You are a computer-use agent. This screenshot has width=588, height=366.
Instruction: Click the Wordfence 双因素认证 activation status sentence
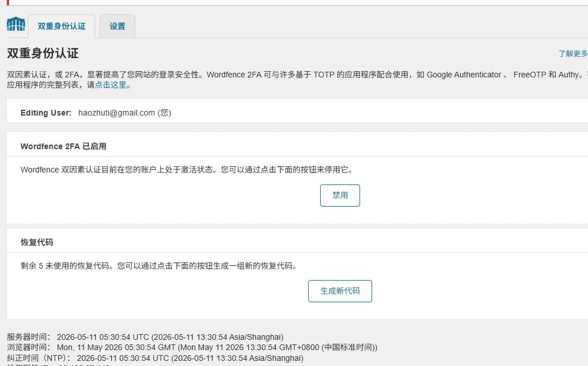point(187,170)
